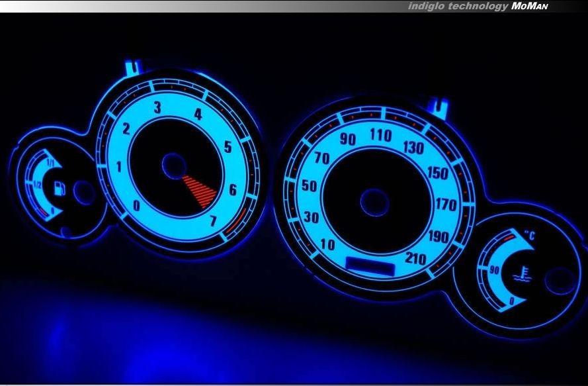Click the mounting tab above the tachometer
Viewport: 588px width, 386px height.
[x=134, y=67]
